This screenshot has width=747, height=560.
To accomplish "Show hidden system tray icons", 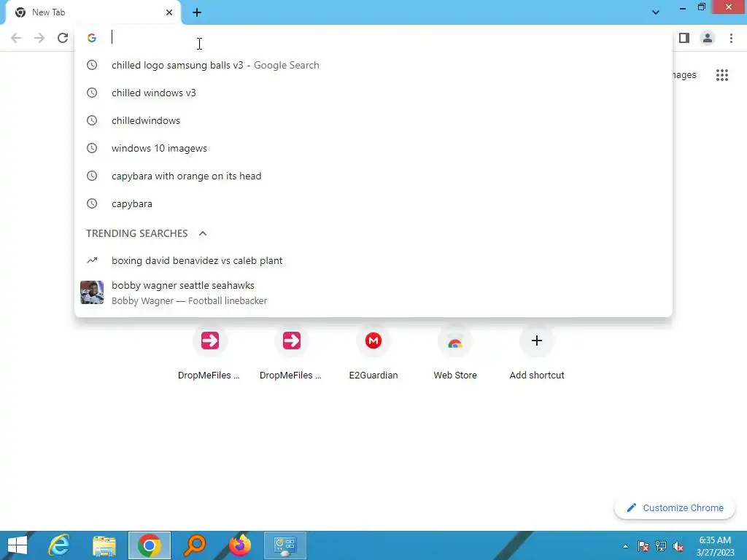I will coord(625,546).
